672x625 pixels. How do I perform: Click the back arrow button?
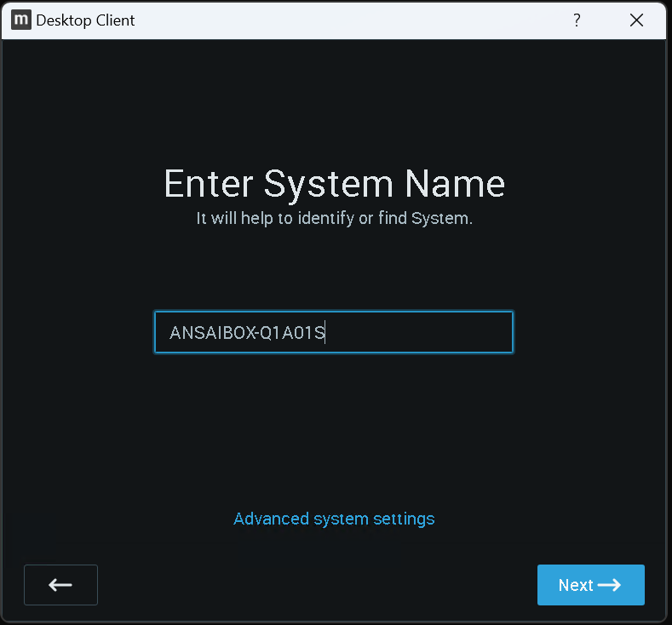(x=60, y=585)
